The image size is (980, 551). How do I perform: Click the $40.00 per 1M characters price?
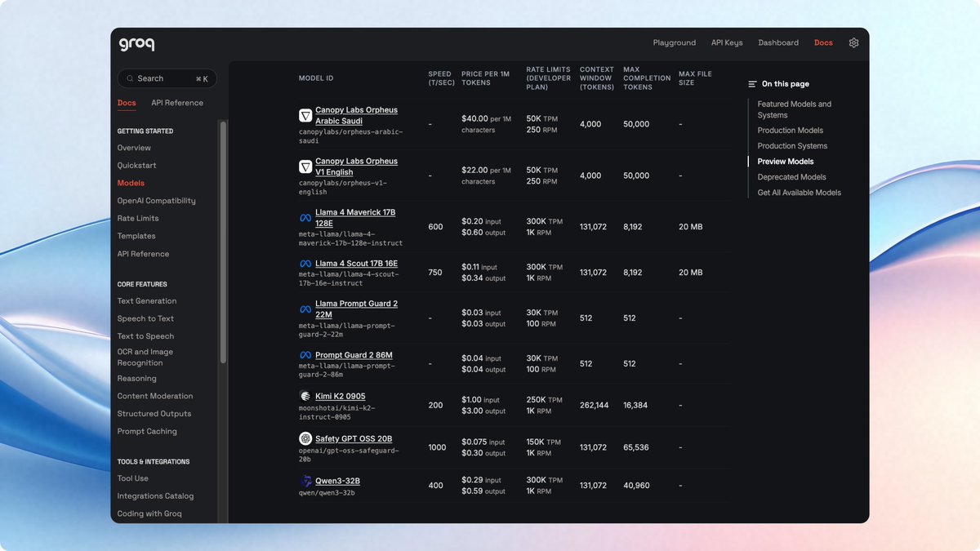[x=486, y=124]
